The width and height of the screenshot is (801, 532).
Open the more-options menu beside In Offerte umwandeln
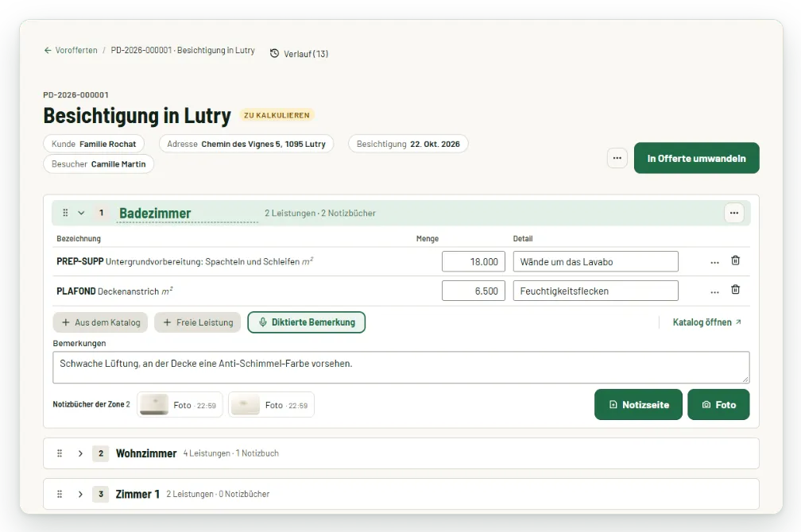tap(617, 158)
